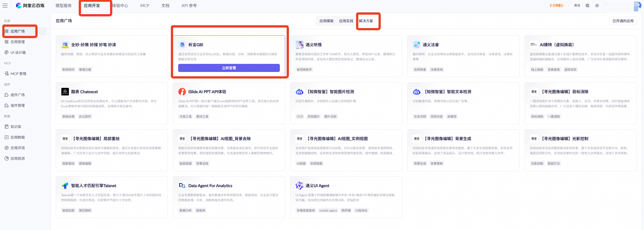Image resolution: width=644 pixels, height=230 pixels.
Task: Click the 阿里云百炼 logo
Action: tap(30, 6)
